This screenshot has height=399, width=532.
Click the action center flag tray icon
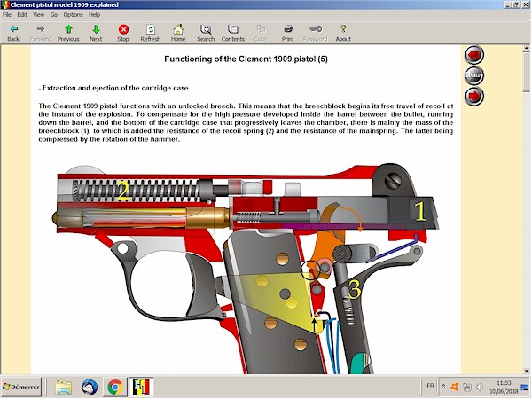pos(525,387)
